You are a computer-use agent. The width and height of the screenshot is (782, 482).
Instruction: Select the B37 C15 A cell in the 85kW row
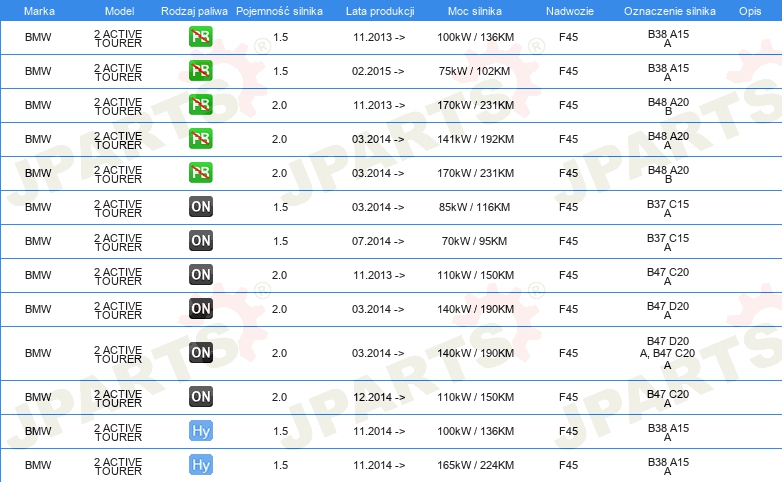tap(668, 208)
